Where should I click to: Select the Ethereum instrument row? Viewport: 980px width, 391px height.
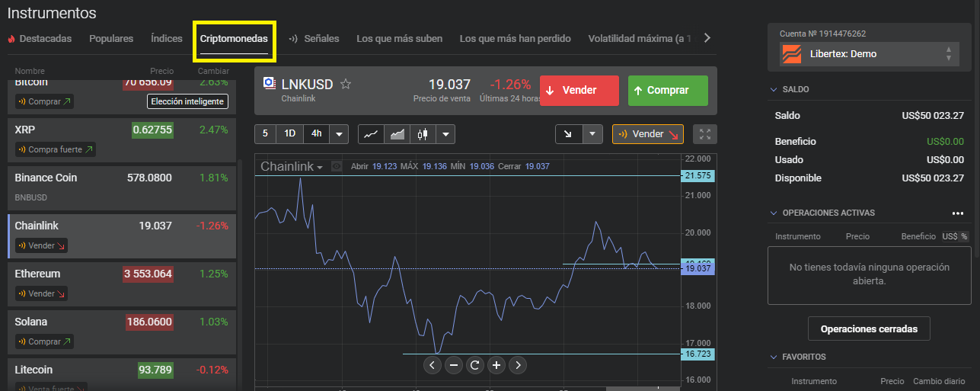[122, 284]
